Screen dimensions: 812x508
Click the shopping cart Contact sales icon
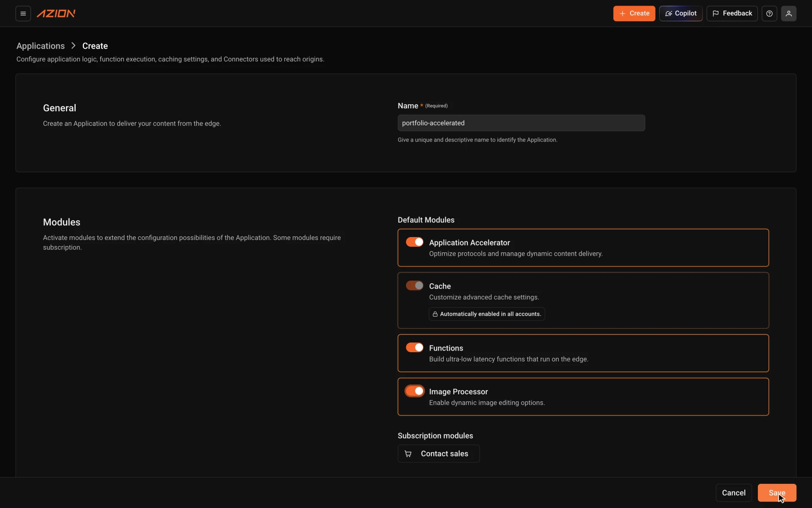(408, 454)
